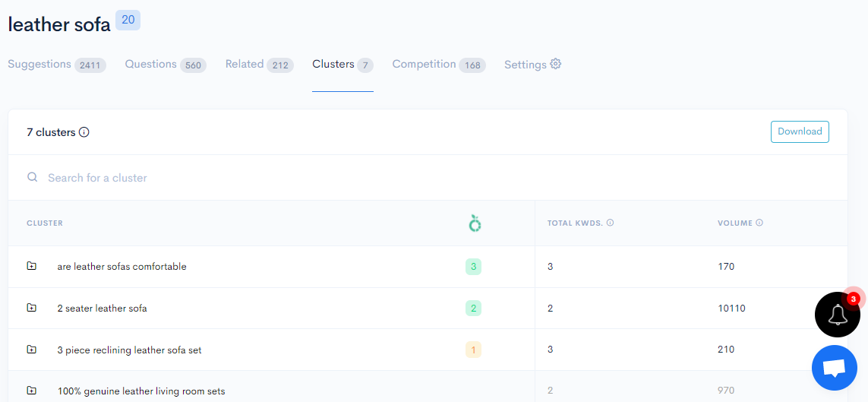Click 3 piece reclining leather sofa set cluster
The image size is (868, 402).
[130, 350]
